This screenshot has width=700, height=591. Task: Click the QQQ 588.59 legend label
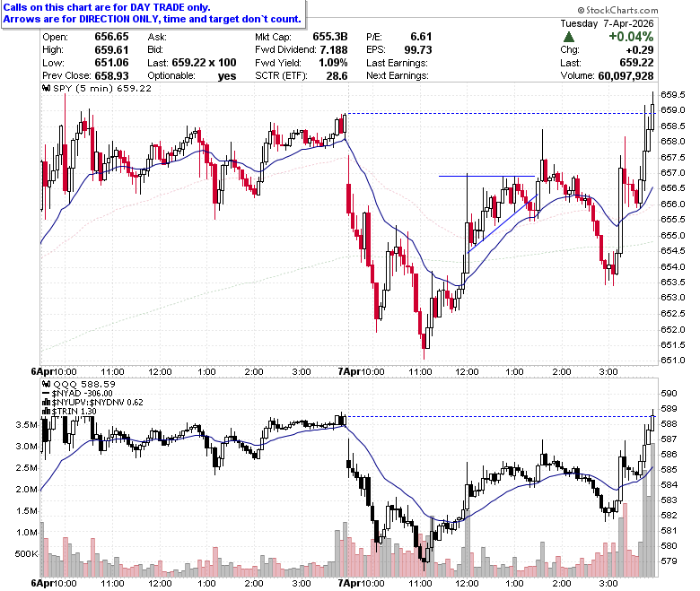[84, 384]
